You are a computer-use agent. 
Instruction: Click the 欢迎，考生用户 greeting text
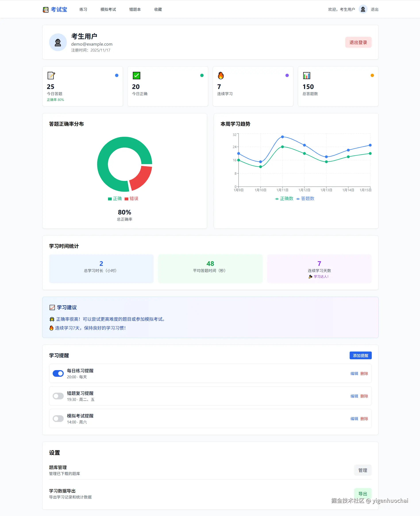pyautogui.click(x=341, y=10)
